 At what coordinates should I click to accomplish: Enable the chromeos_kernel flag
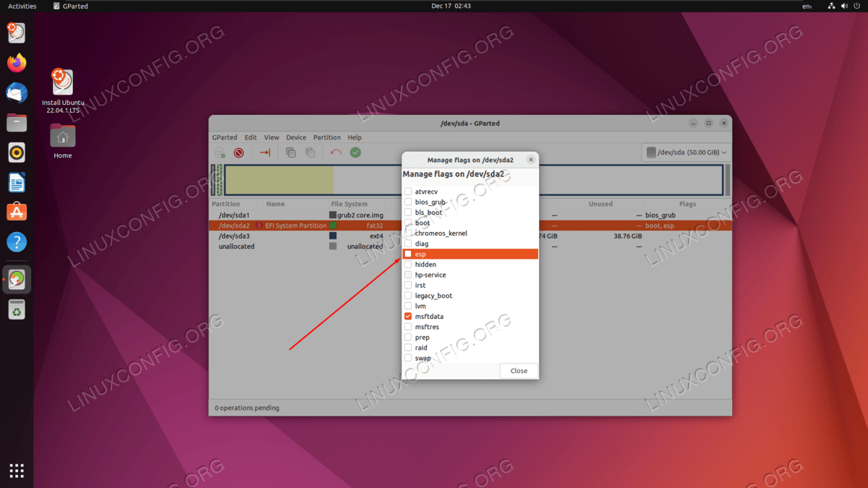pyautogui.click(x=408, y=234)
